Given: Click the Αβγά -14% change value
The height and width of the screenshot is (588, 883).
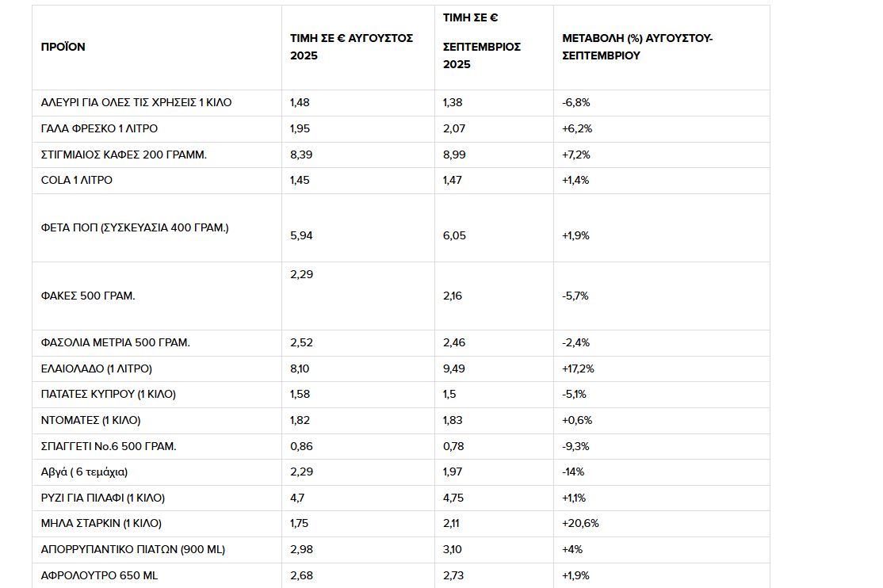Looking at the screenshot, I should point(573,472).
